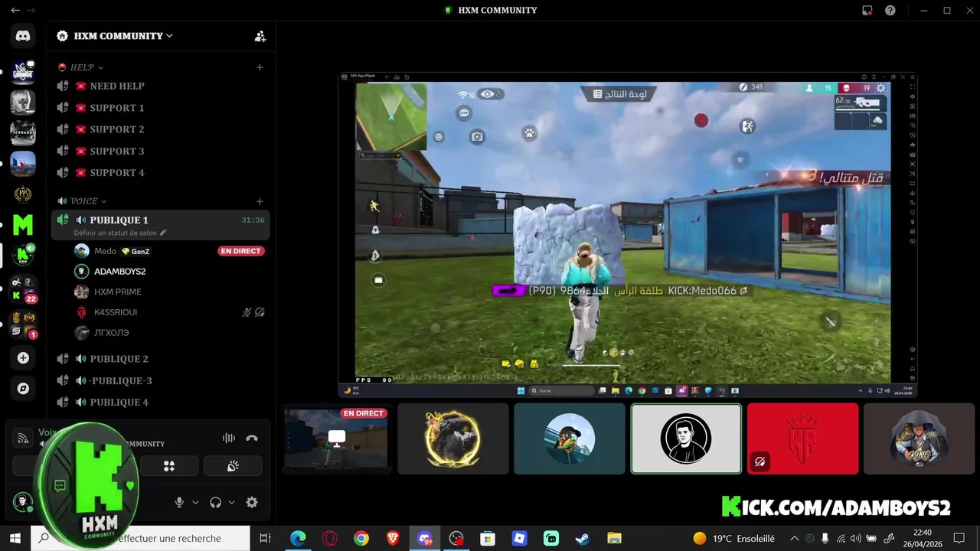Open Microsoft Edge from the taskbar
Screen dimensions: 980x551
[x=298, y=539]
